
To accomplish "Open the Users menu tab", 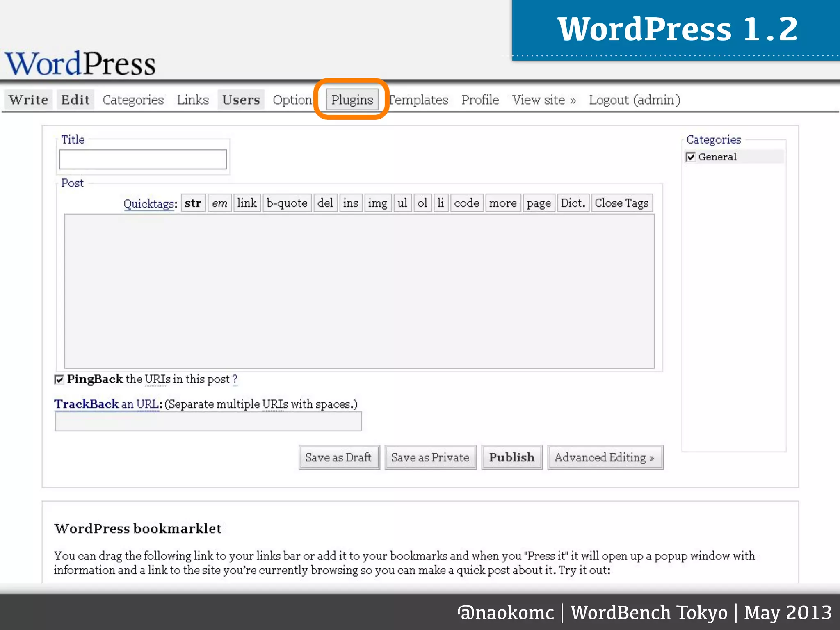I will (241, 100).
